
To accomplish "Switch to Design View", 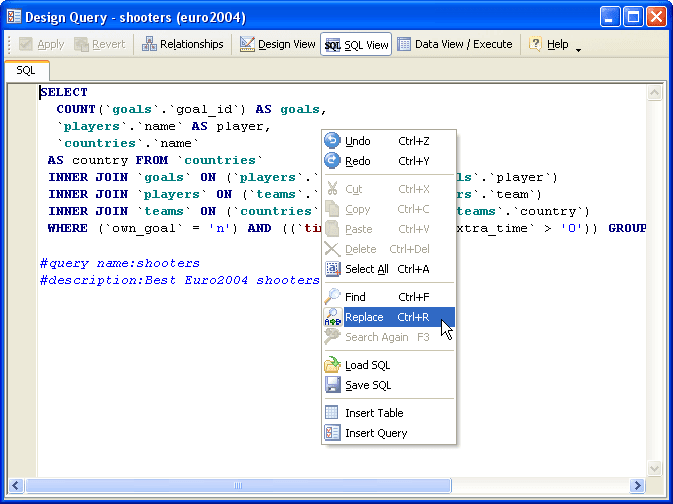I will click(x=277, y=44).
